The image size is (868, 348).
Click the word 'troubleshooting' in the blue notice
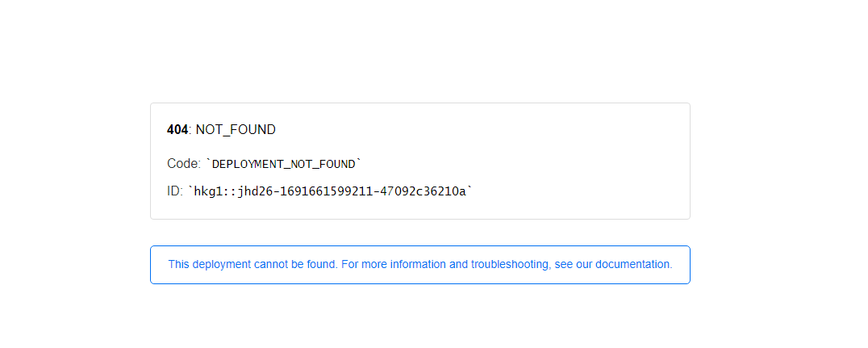pyautogui.click(x=509, y=264)
